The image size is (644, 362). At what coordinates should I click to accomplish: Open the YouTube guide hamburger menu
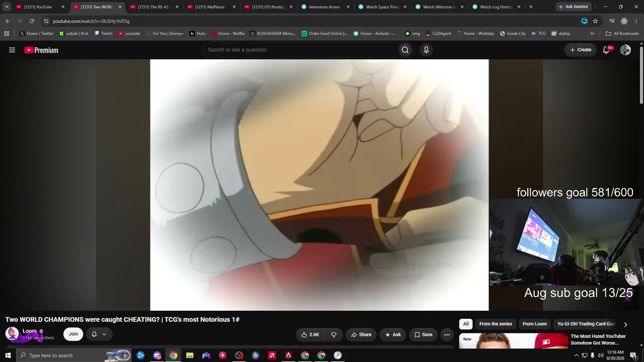pos(12,50)
